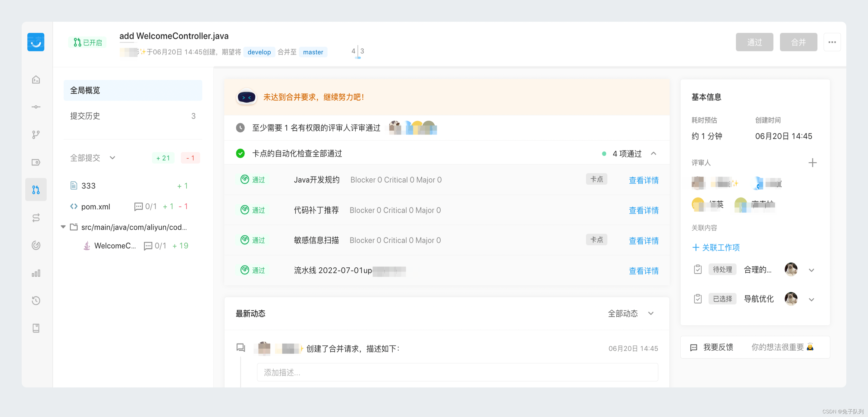Open the branches sidebar icon
The image size is (868, 417).
click(36, 135)
